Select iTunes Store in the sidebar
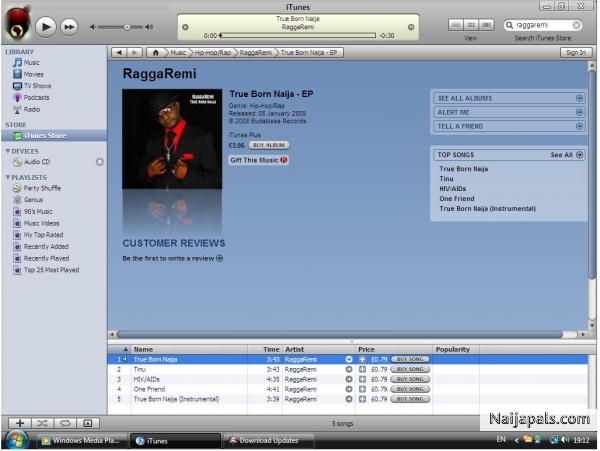Image resolution: width=600 pixels, height=451 pixels. (x=54, y=136)
